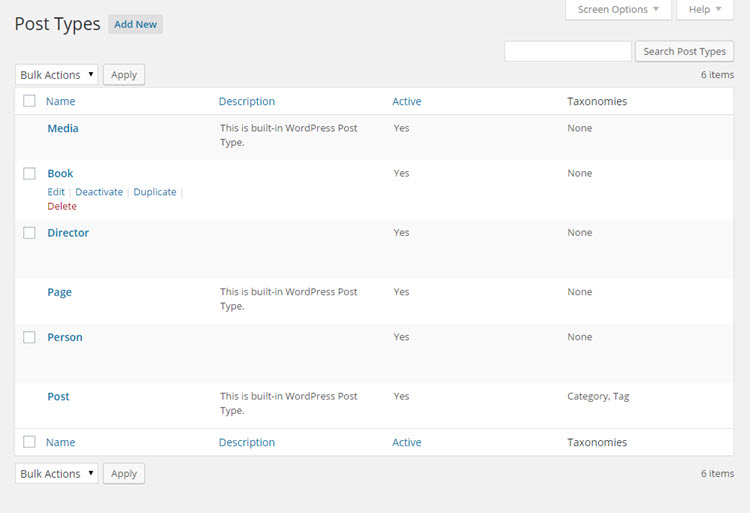Expand the Screen Options panel
The image size is (750, 513).
coord(618,10)
